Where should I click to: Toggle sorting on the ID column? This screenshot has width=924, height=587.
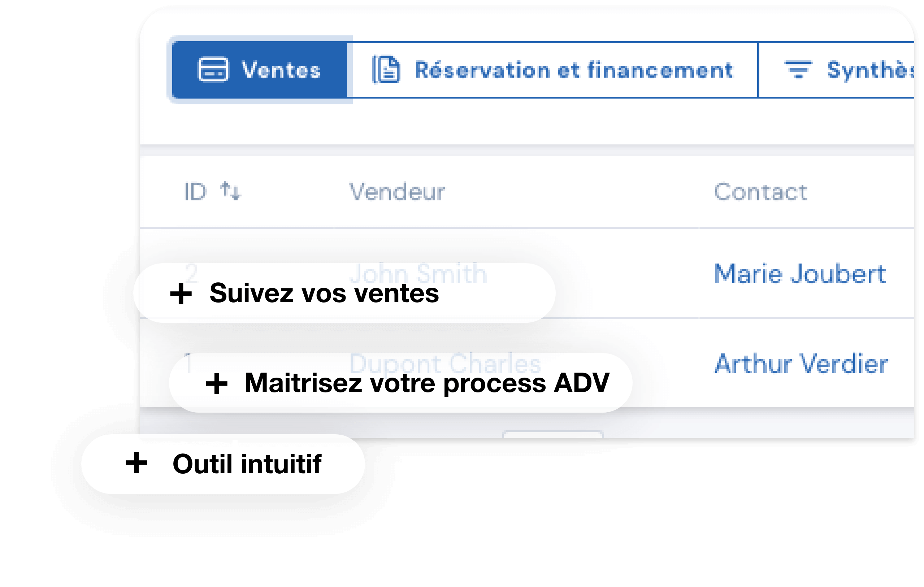[x=229, y=192]
